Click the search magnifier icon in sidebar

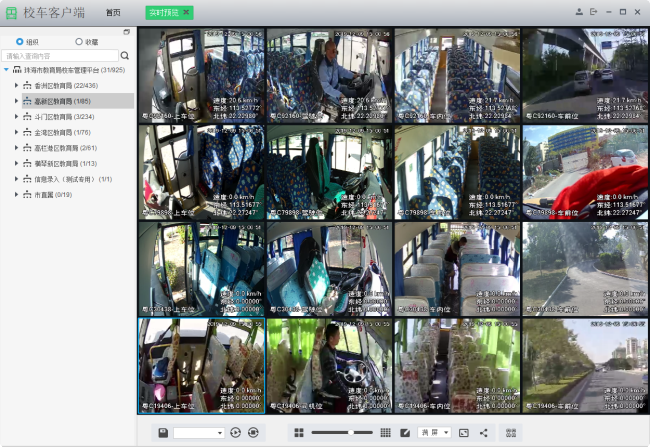(125, 56)
